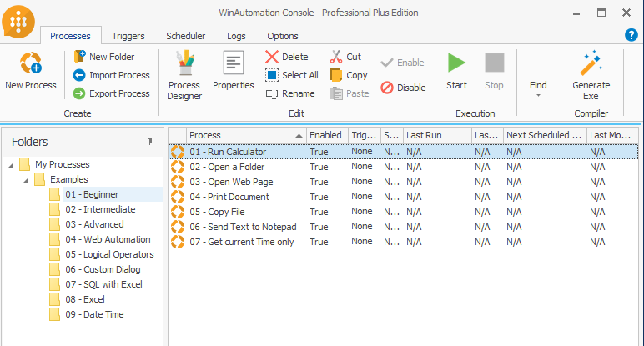This screenshot has width=644, height=346.
Task: Open Properties for selected process
Action: tap(234, 70)
